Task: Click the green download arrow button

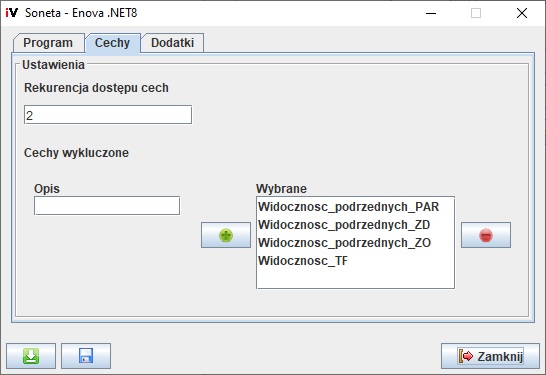Action: tap(31, 356)
